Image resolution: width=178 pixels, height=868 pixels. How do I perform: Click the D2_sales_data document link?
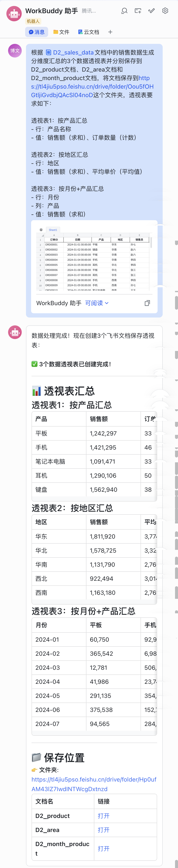coord(70,53)
